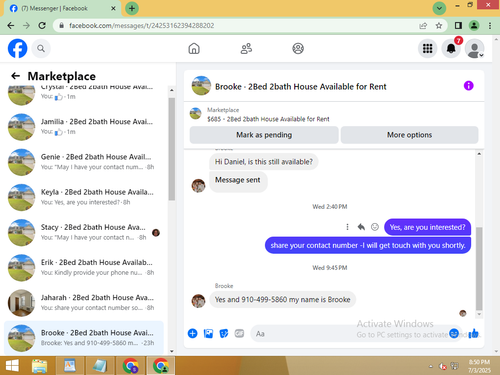Open Stacy conversation

coord(84,232)
